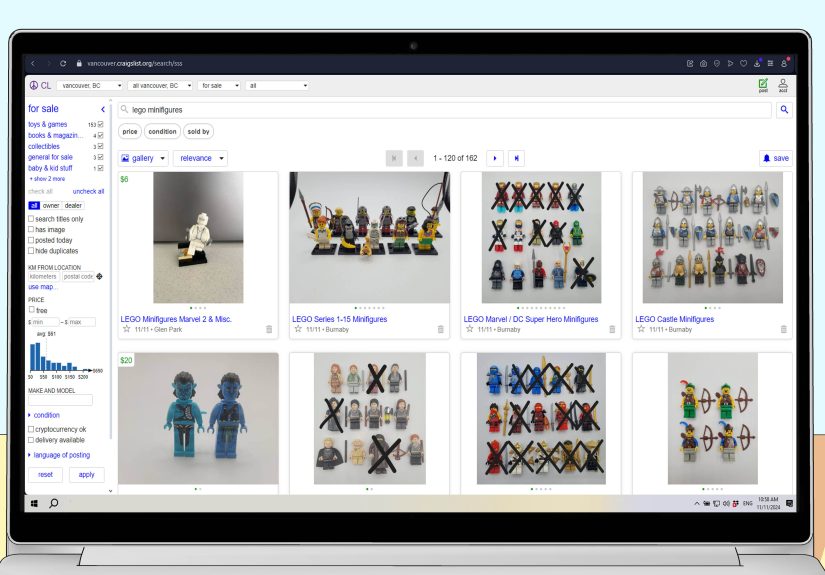The height and width of the screenshot is (575, 825).
Task: Open the vancouver, BC location dropdown
Action: point(90,85)
